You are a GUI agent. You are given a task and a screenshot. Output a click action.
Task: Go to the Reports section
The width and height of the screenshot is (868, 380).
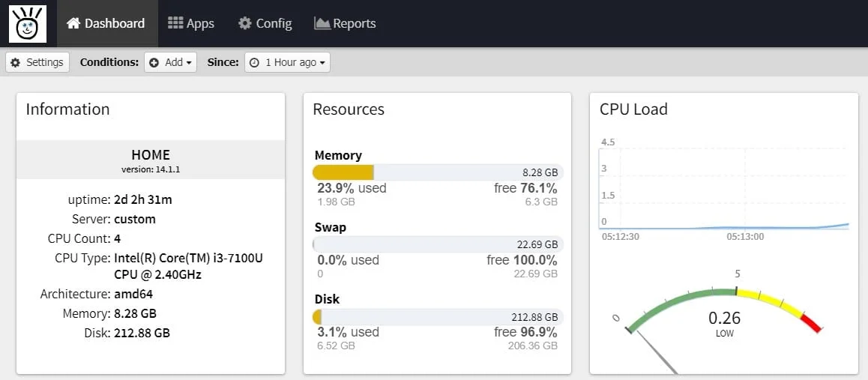[x=345, y=23]
